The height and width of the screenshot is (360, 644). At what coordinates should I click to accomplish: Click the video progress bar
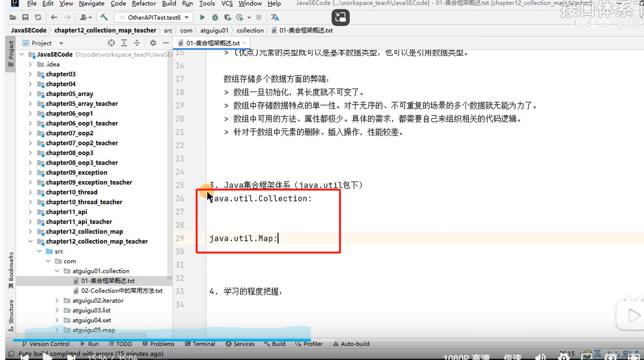(x=174, y=340)
